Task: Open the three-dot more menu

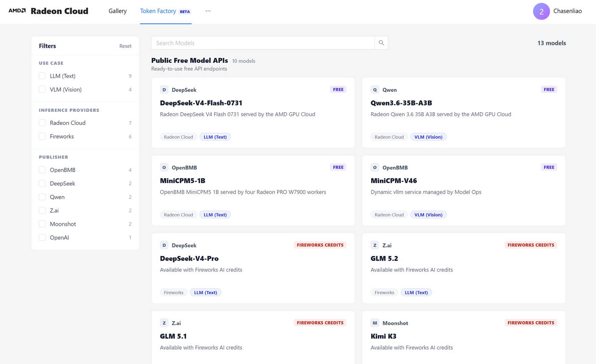Action: point(208,11)
